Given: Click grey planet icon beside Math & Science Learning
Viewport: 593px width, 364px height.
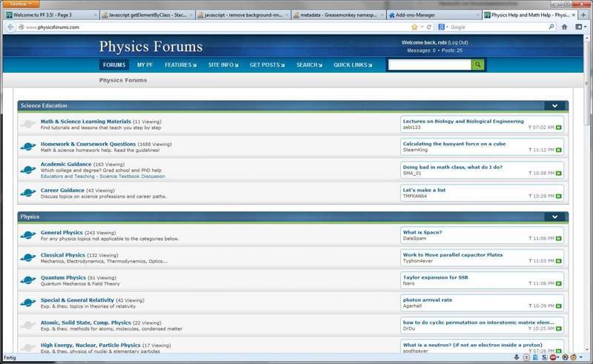Looking at the screenshot, I should 28,124.
